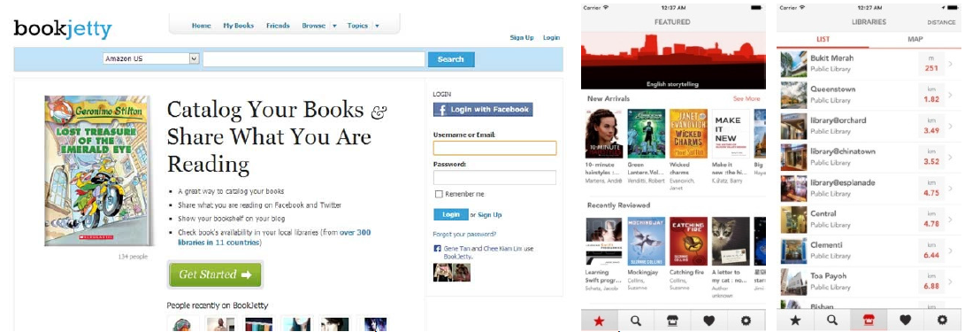Tap the gear icon on Libraries screen
The height and width of the screenshot is (332, 980).
[942, 320]
